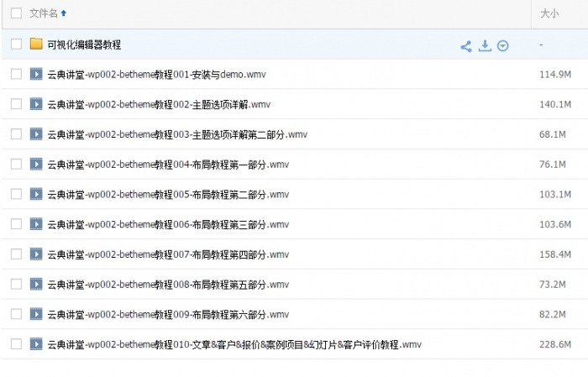Click video icon of 教程008-布局教程第五部分.wmv
Image resolution: width=588 pixels, height=377 pixels.
[x=36, y=284]
